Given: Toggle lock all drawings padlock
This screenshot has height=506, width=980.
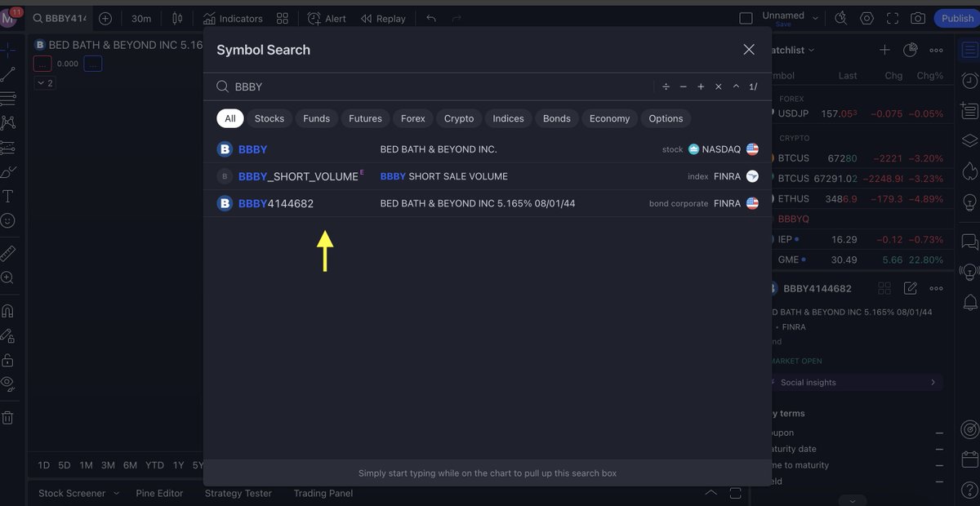Looking at the screenshot, I should pyautogui.click(x=7, y=360).
